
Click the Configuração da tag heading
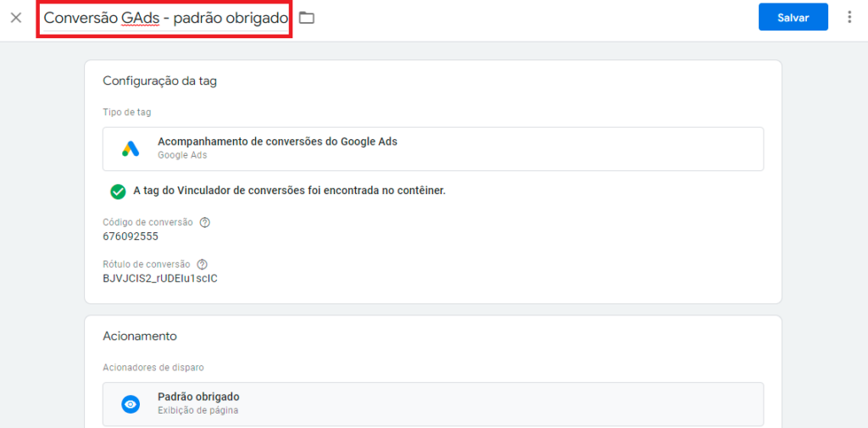(160, 81)
